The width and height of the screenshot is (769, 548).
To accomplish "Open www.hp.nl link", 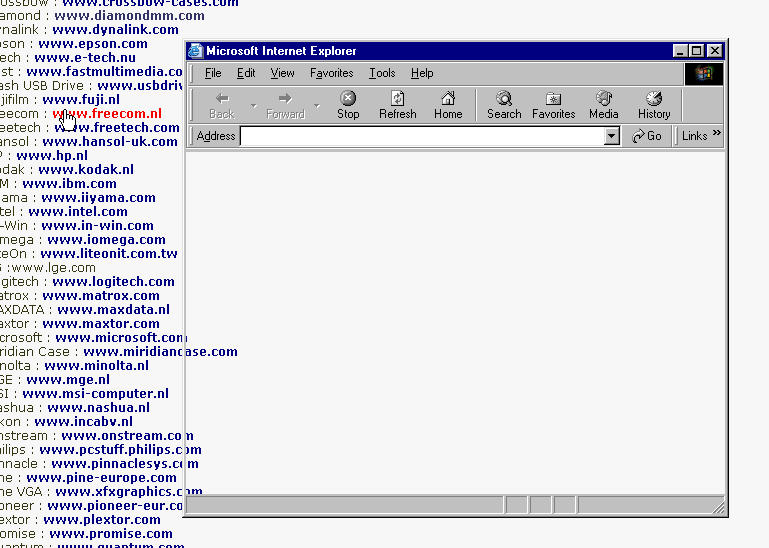I will 52,156.
